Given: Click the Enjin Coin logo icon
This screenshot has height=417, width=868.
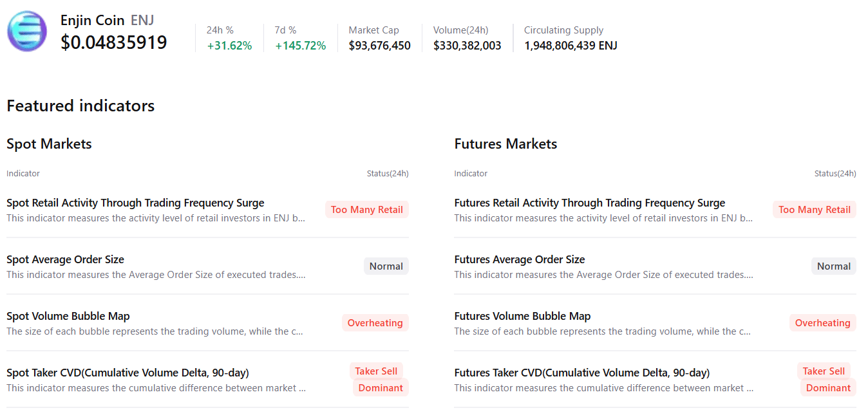Looking at the screenshot, I should (27, 31).
